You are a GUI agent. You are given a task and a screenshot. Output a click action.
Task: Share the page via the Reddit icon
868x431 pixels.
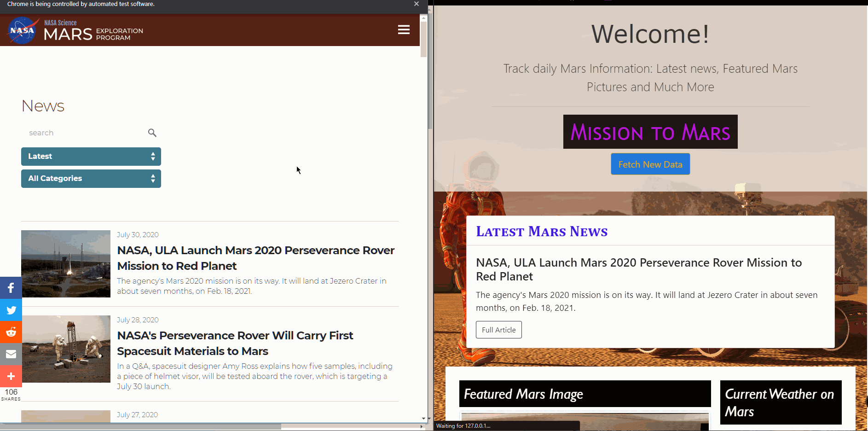[11, 332]
